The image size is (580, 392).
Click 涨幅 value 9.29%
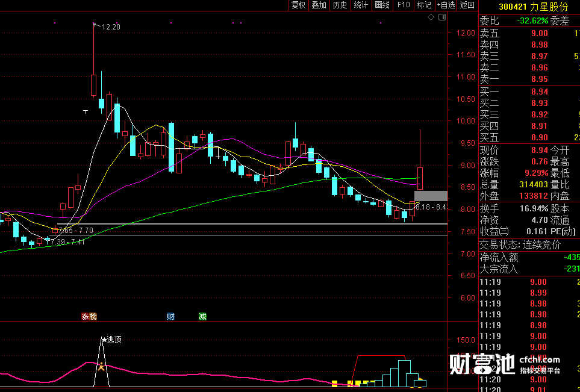[535, 173]
